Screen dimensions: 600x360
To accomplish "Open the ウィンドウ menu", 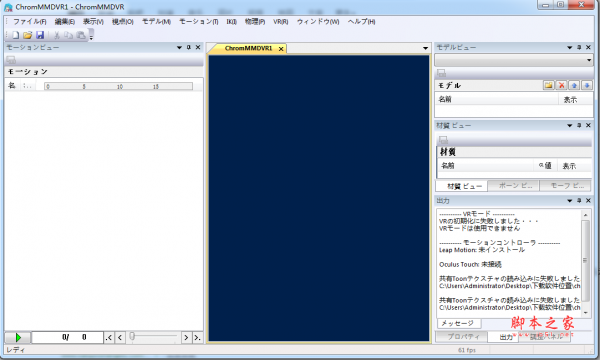I will click(318, 22).
